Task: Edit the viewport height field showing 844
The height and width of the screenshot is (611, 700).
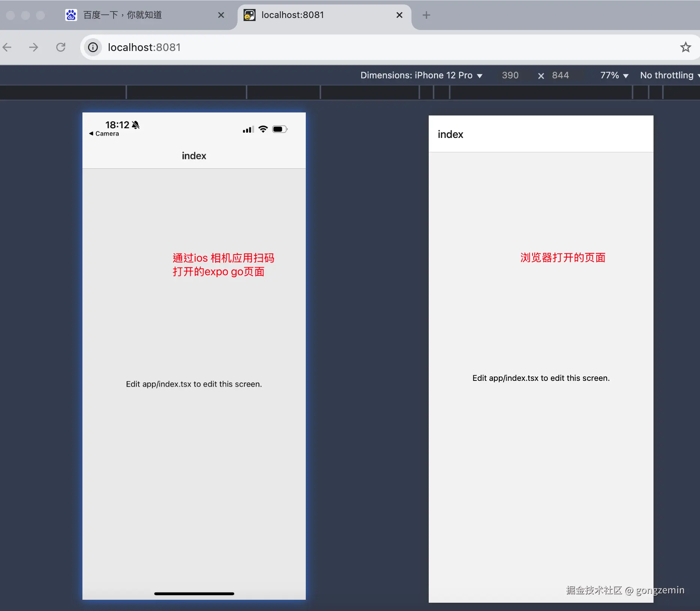Action: click(561, 75)
